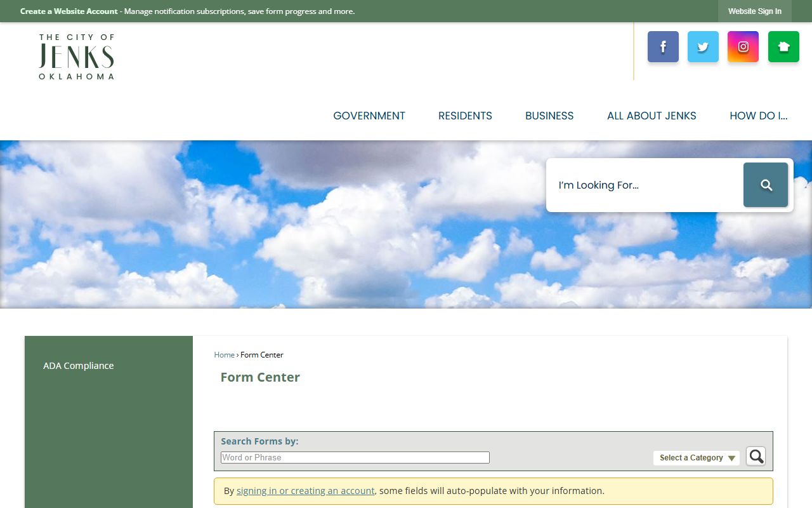Open the Business menu
The width and height of the screenshot is (812, 508).
tap(549, 116)
